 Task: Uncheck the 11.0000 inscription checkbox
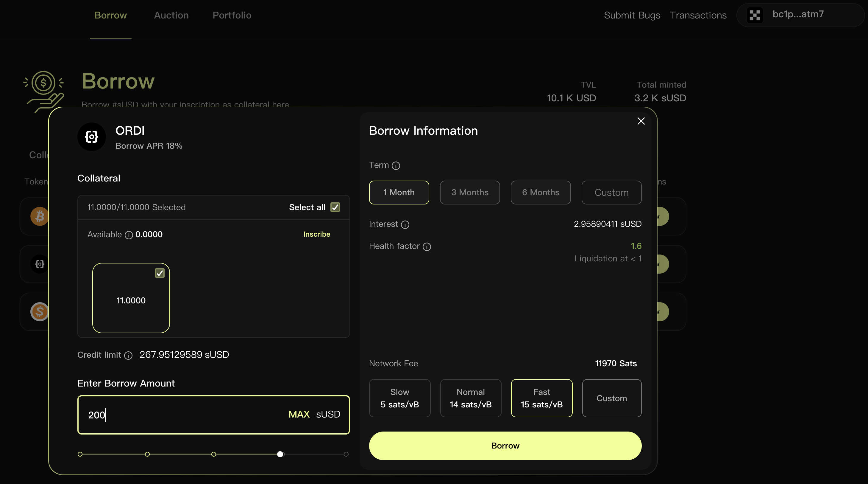(160, 273)
